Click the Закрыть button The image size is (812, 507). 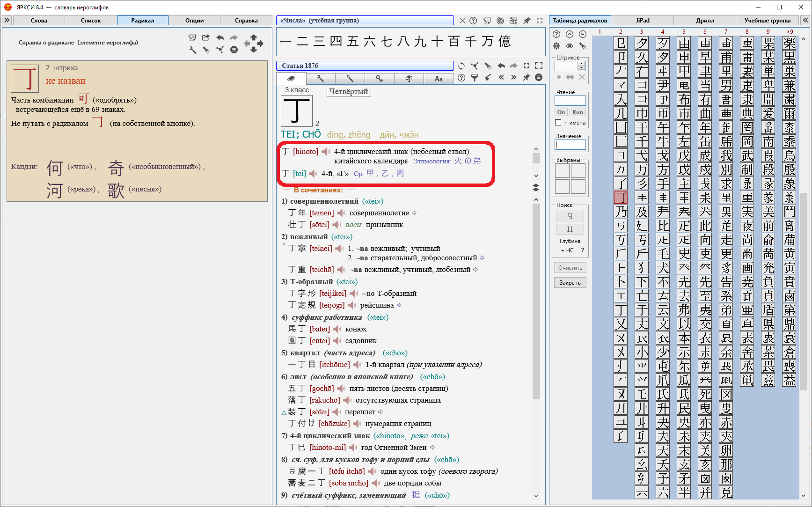[x=570, y=283]
